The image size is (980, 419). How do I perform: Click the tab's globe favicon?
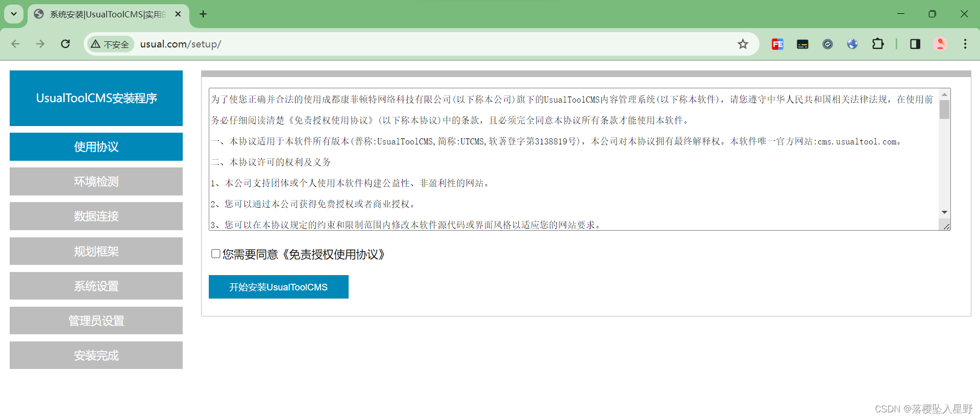click(x=39, y=14)
